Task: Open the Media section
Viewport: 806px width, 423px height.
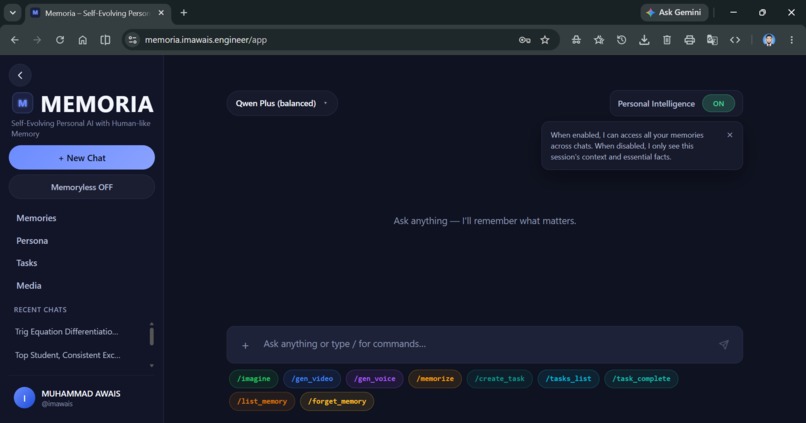Action: point(29,285)
